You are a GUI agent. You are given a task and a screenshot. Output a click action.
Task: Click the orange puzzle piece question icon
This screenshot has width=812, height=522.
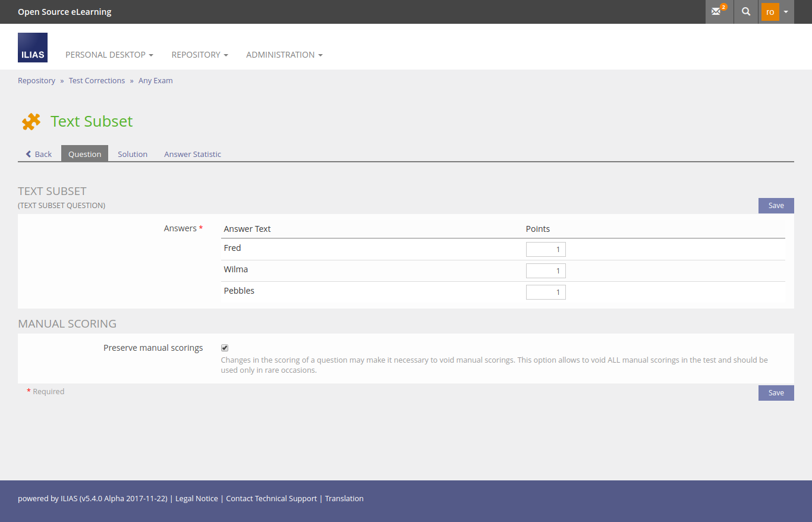click(x=31, y=121)
